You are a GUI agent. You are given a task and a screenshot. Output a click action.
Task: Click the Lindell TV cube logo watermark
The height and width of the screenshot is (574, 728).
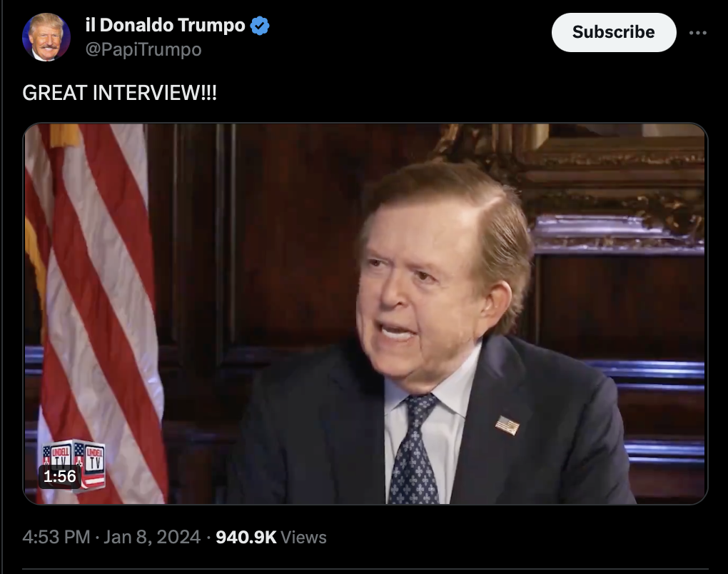pyautogui.click(x=74, y=465)
